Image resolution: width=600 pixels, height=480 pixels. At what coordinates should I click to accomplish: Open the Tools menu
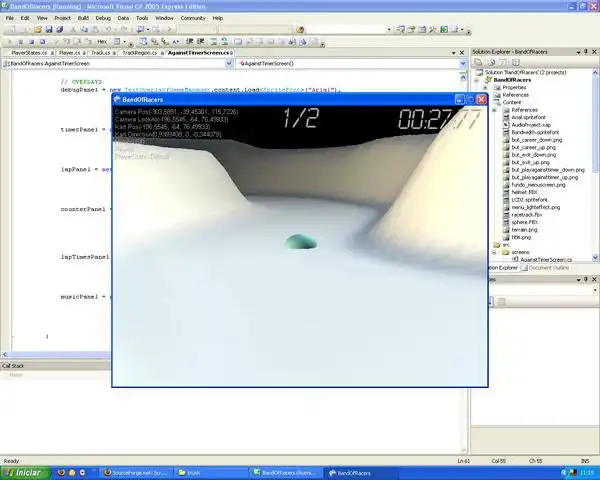(x=142, y=18)
